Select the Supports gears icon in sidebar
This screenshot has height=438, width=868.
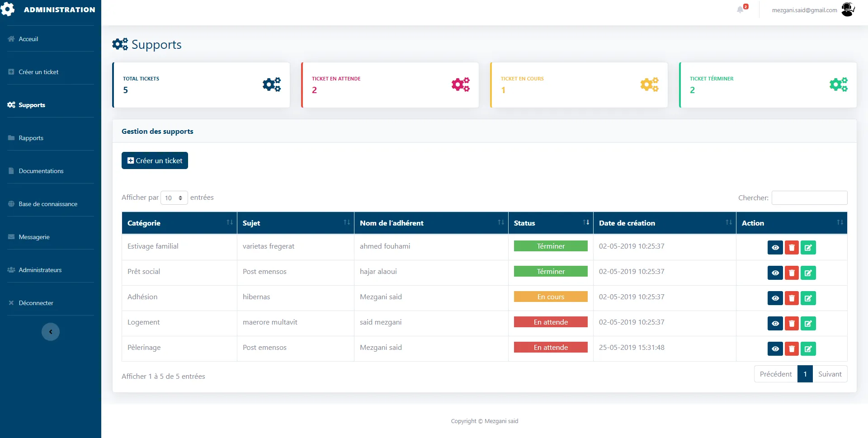click(x=10, y=104)
